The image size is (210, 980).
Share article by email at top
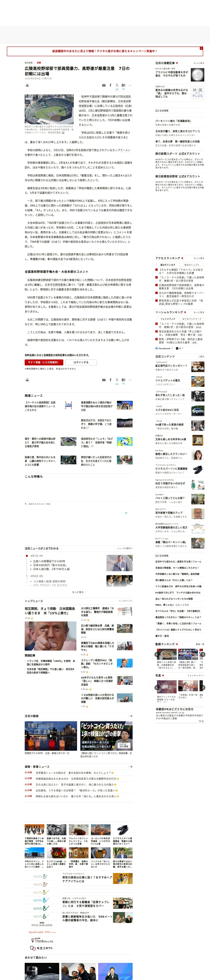[104, 85]
